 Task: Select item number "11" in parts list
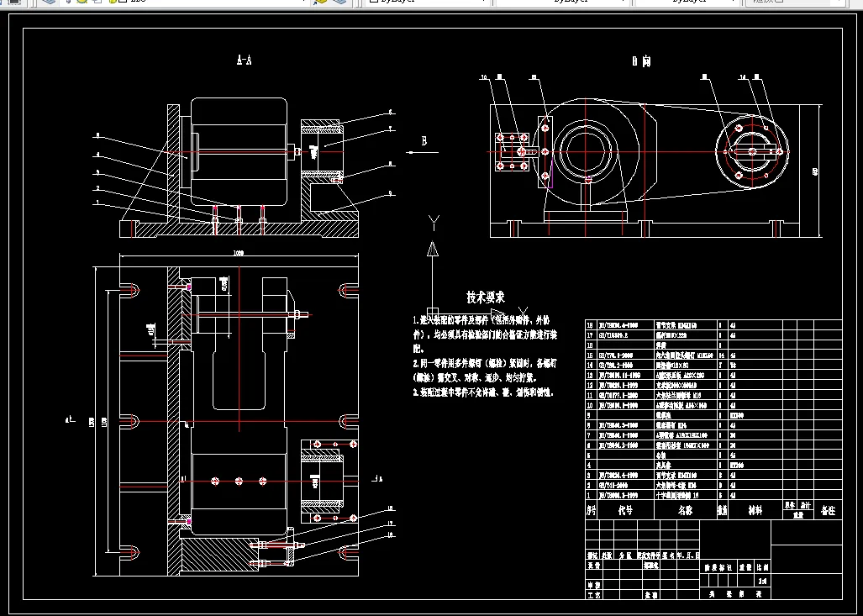[591, 395]
